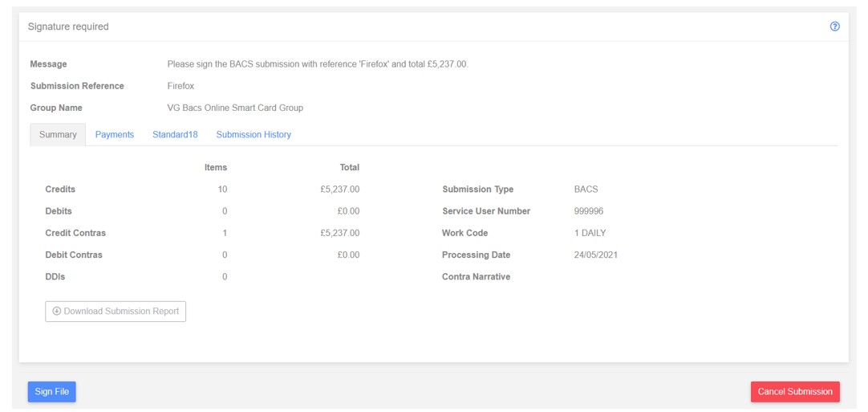868x412 pixels.
Task: Click the Work Code 1 DAILY value
Action: pyautogui.click(x=590, y=233)
